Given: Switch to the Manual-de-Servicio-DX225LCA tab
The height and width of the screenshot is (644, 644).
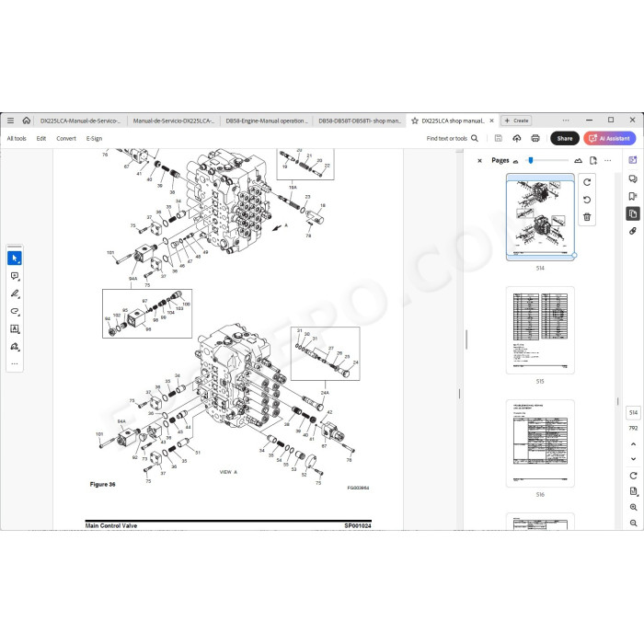Looking at the screenshot, I should (x=173, y=121).
